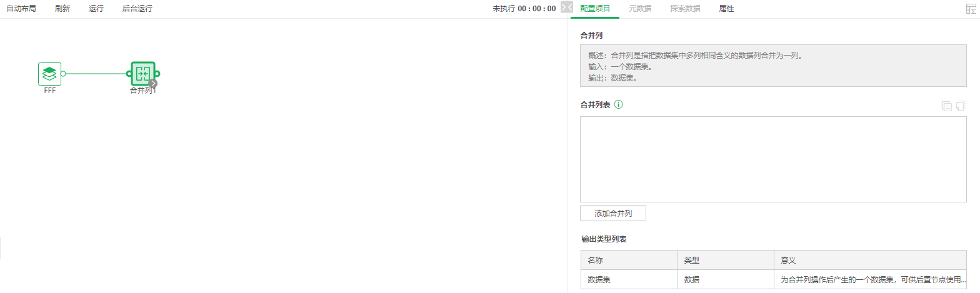980x293 pixels.
Task: Click 自动布局 in the toolbar
Action: 21,9
